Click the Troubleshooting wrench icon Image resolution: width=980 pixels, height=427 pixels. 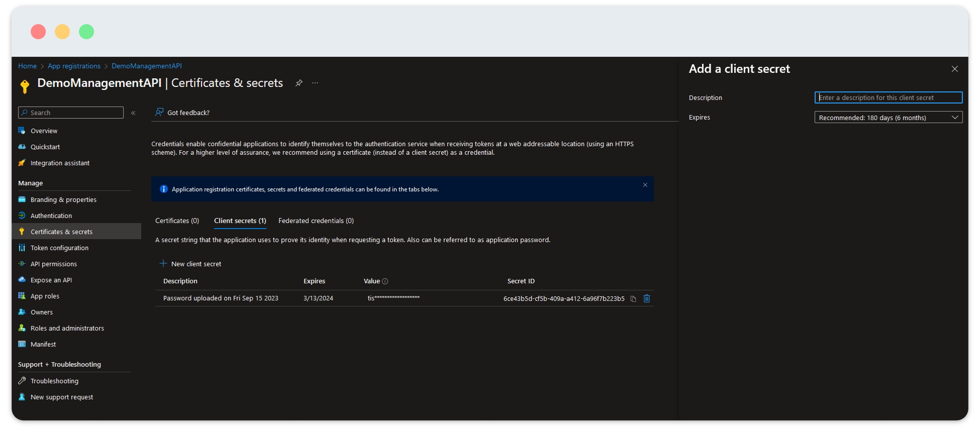click(x=22, y=381)
